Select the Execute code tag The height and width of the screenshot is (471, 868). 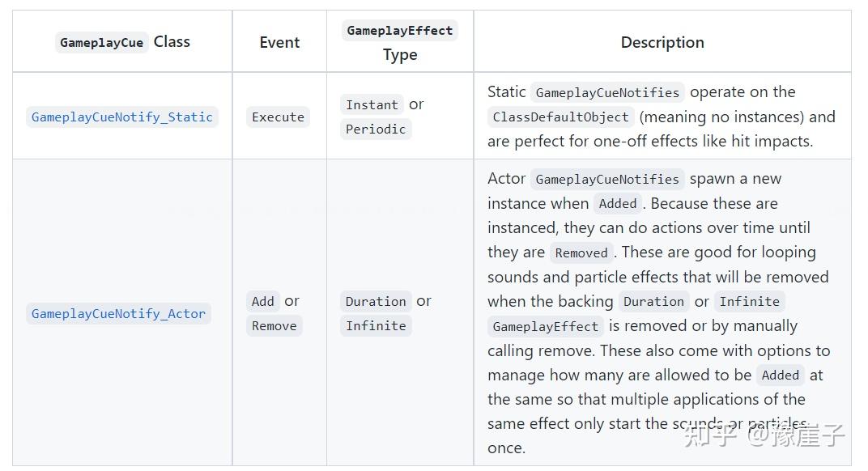click(x=278, y=117)
